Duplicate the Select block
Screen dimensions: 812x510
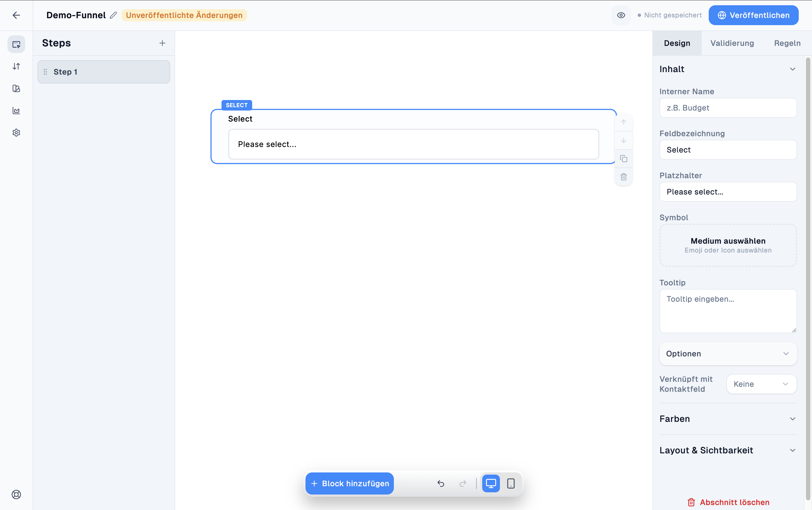pyautogui.click(x=624, y=159)
